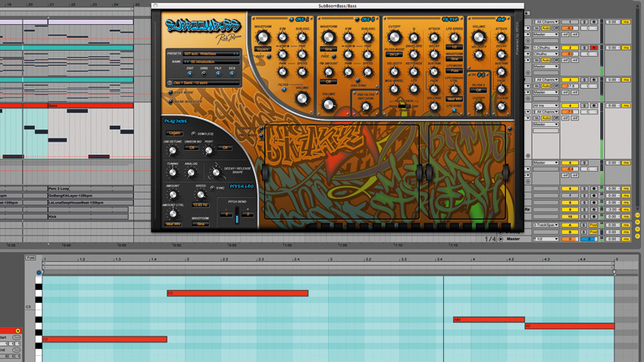Select the A#2 note in piano roll

click(489, 320)
